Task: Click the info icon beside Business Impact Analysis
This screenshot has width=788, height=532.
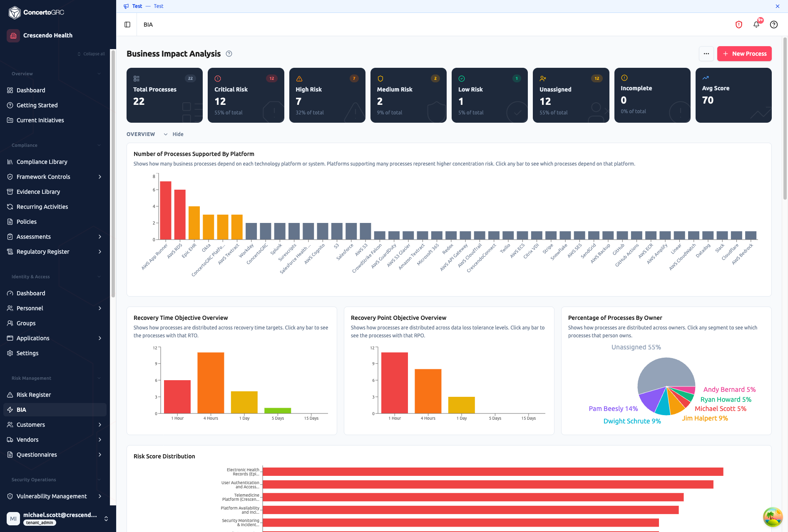Action: pos(229,54)
